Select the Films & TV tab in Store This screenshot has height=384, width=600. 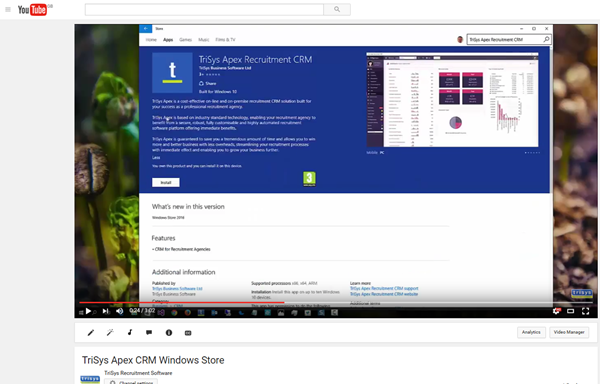225,39
